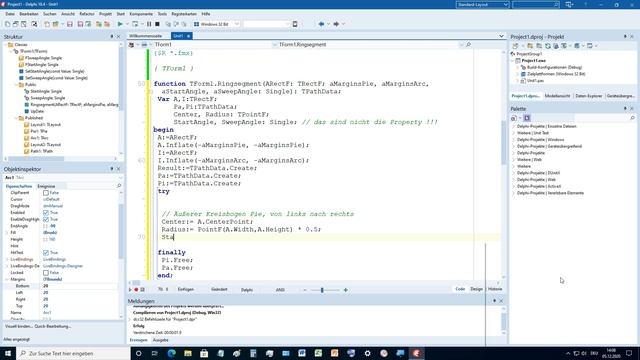The image size is (640, 360).
Task: Pin the Objektinspektor panel
Action: click(112, 169)
